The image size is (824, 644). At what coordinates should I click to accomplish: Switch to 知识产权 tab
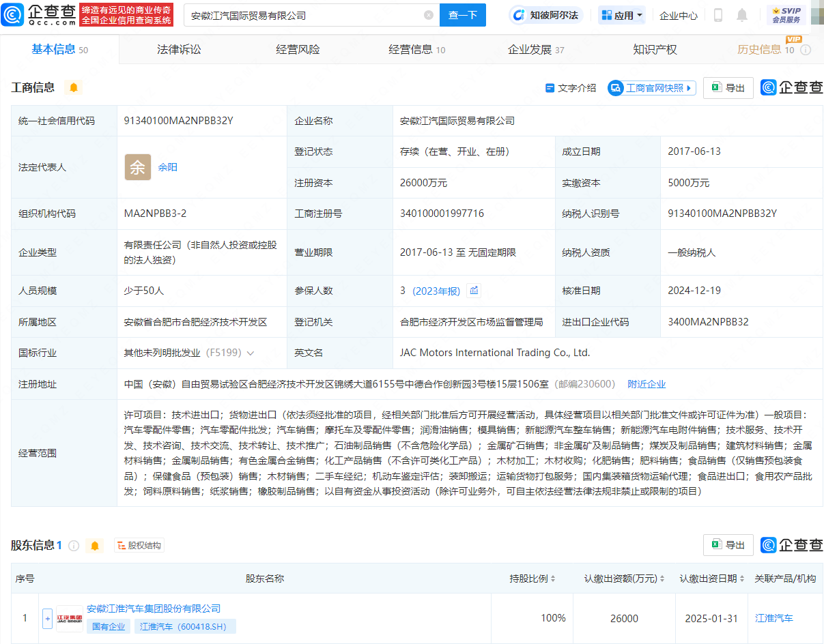click(x=655, y=49)
